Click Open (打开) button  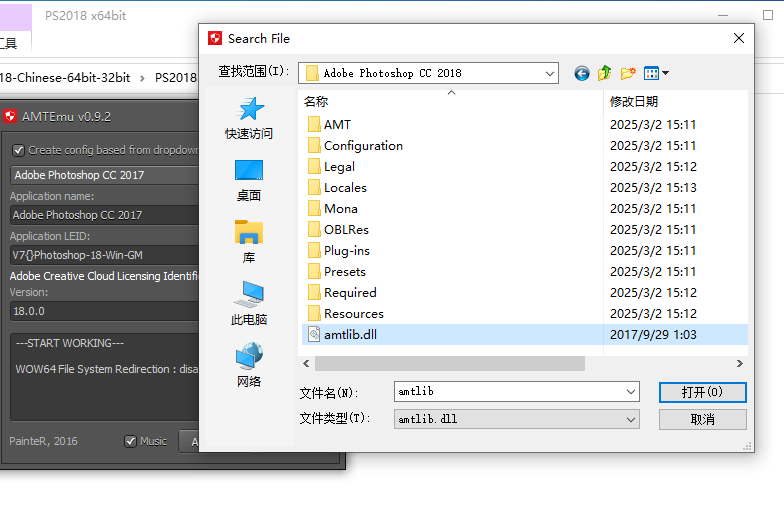coord(702,392)
